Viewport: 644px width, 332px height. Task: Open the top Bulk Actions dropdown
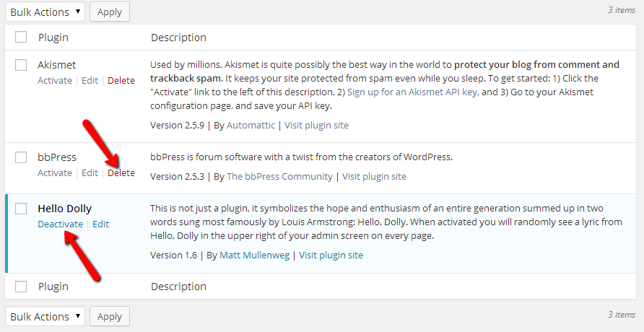click(45, 12)
